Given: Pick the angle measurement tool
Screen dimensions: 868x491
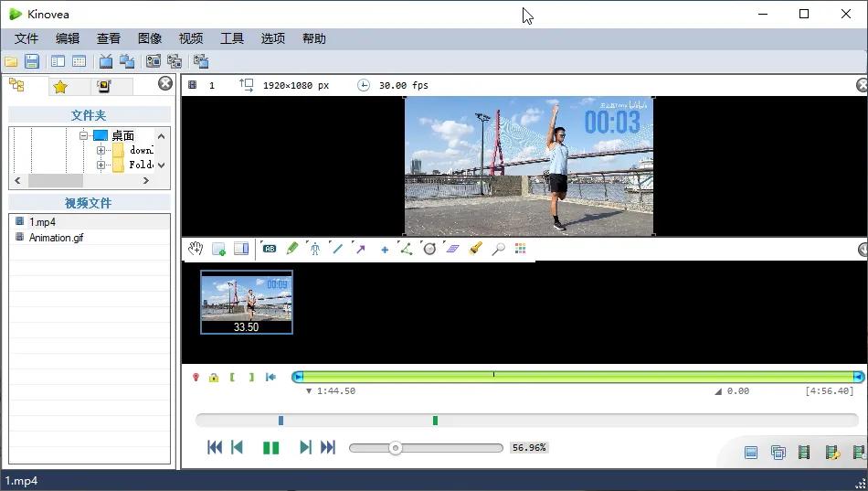Looking at the screenshot, I should pyautogui.click(x=406, y=249).
